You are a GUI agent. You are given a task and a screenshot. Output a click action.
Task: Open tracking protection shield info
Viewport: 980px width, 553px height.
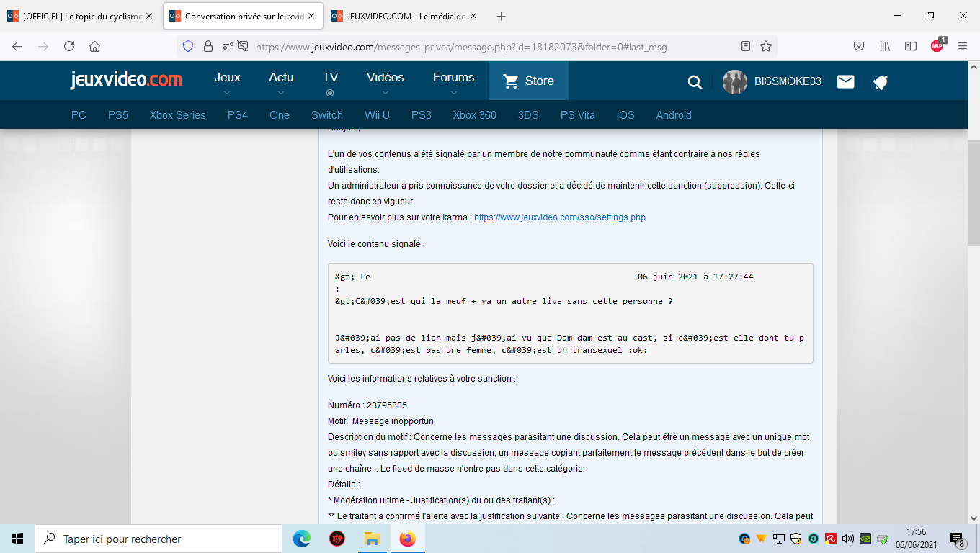click(188, 46)
